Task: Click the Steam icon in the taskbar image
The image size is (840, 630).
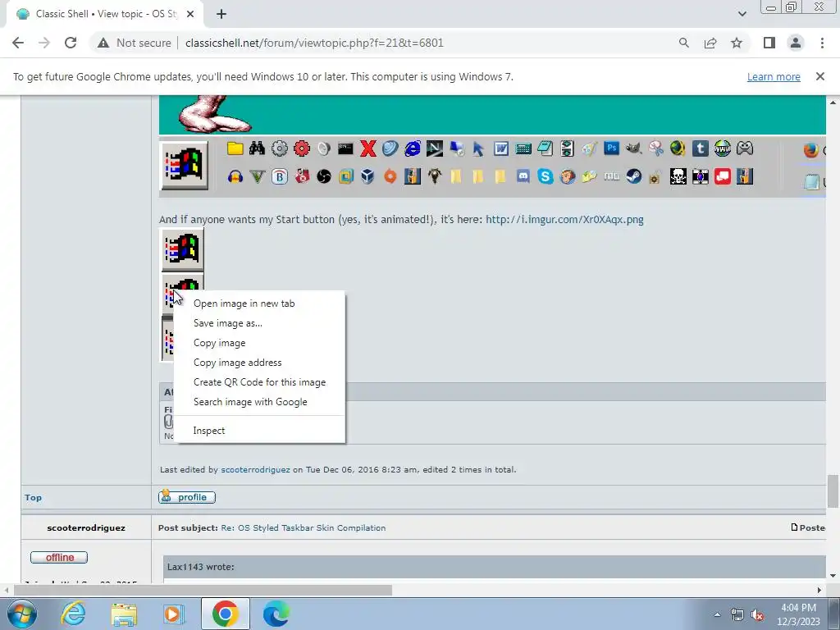Action: (x=634, y=176)
